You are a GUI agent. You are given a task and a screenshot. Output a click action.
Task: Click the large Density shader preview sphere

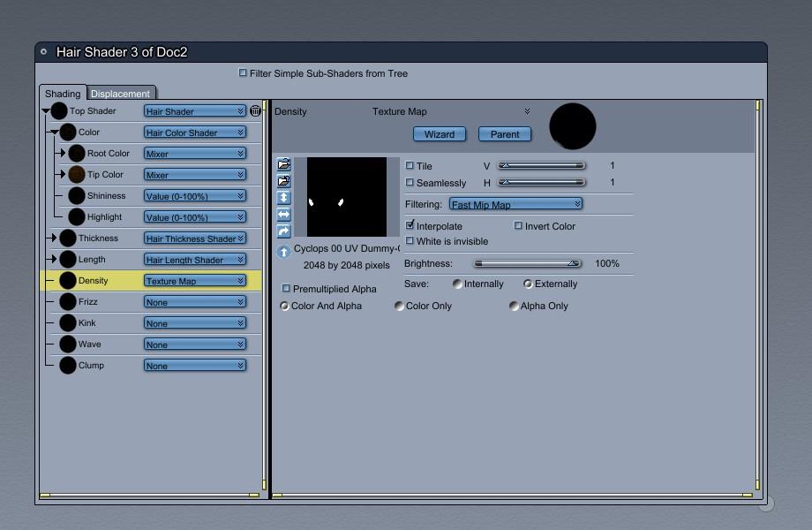573,126
